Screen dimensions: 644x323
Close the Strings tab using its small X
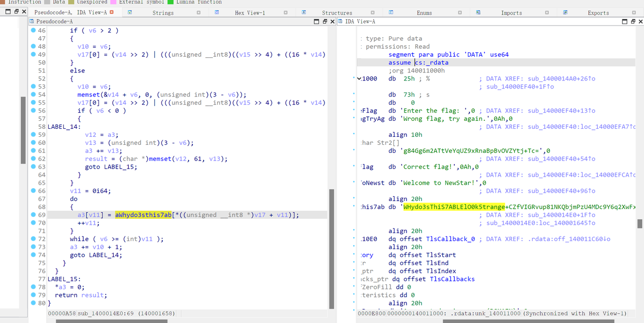199,13
